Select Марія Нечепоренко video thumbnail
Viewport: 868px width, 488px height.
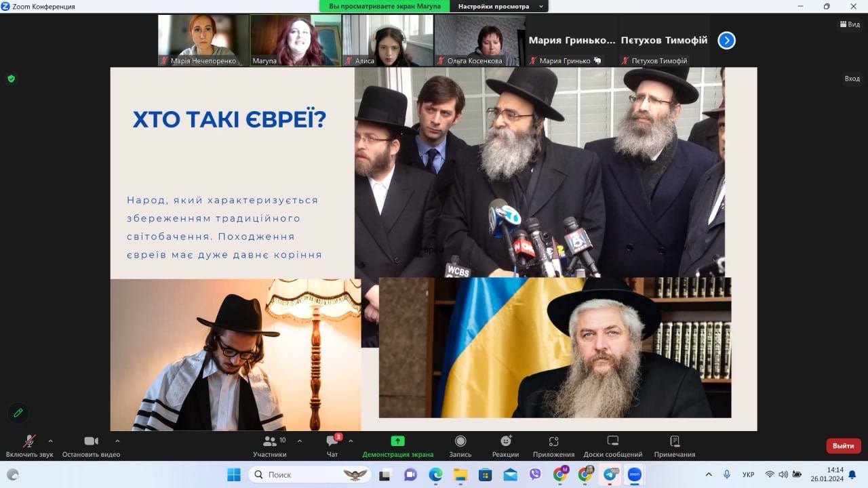[203, 40]
